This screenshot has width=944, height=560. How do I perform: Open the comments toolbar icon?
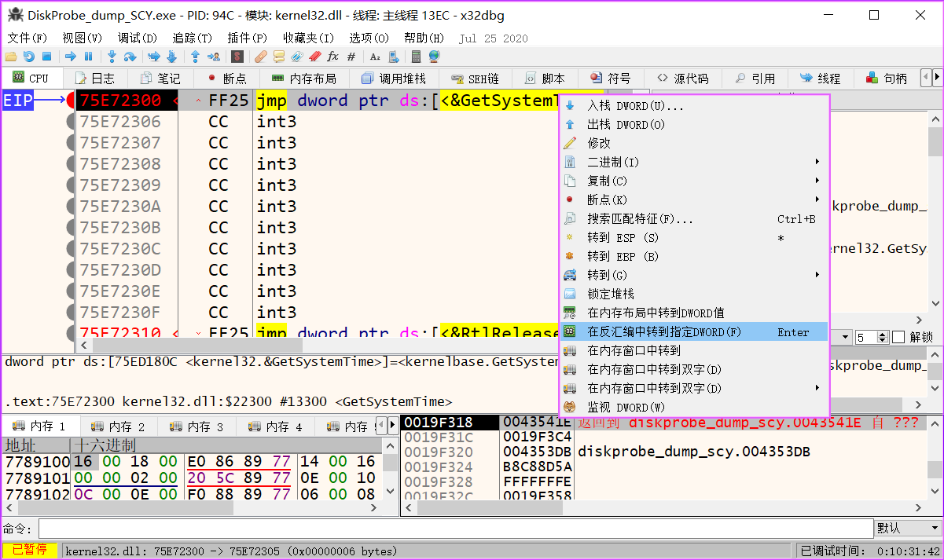(x=279, y=57)
